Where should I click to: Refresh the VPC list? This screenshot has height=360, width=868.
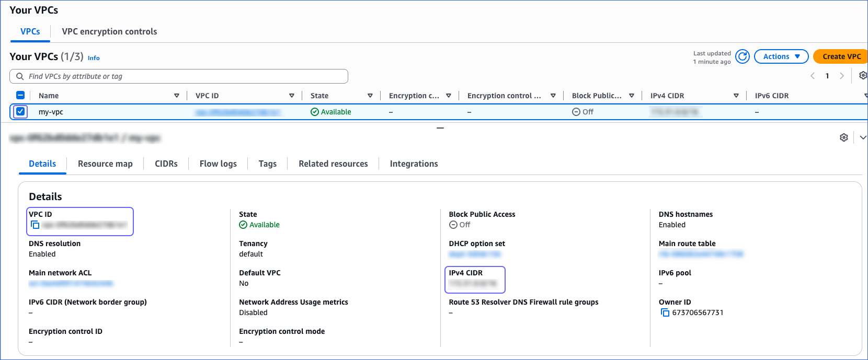pos(743,56)
